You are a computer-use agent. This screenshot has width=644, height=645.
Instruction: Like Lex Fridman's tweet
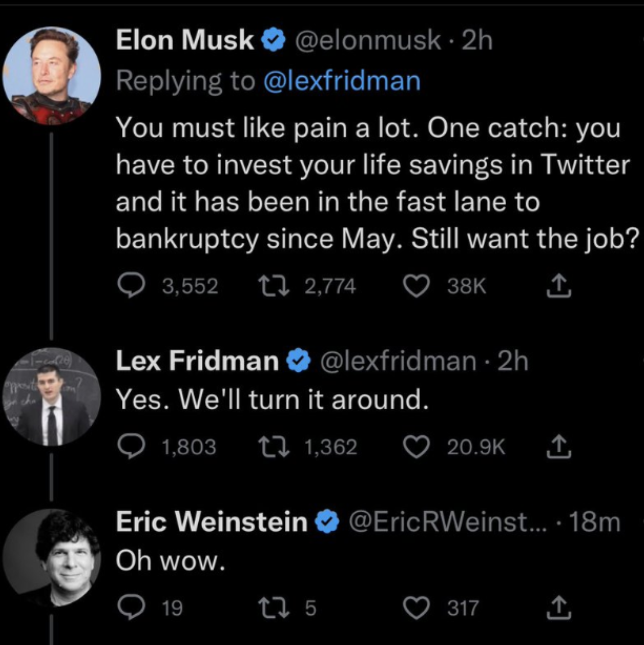pyautogui.click(x=416, y=447)
